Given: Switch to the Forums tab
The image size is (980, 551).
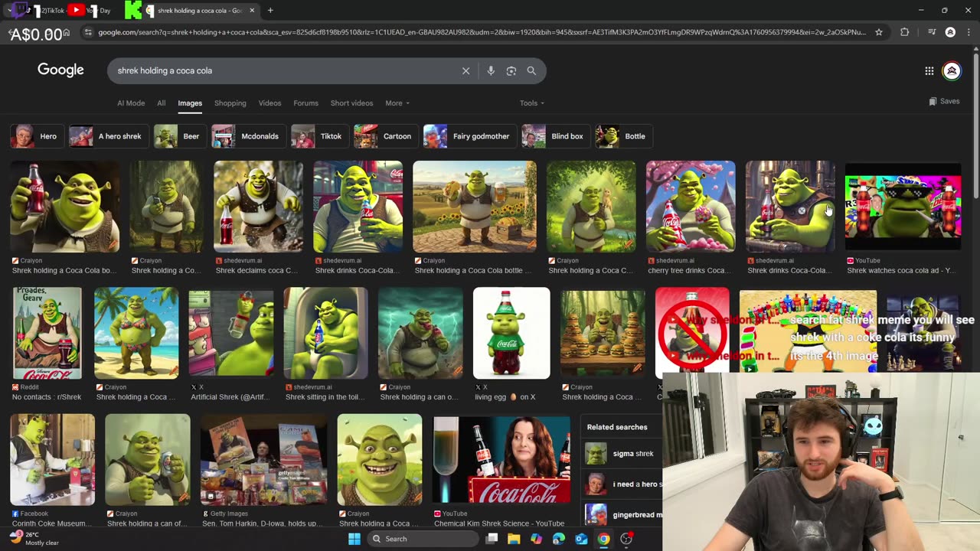Looking at the screenshot, I should click(x=305, y=103).
